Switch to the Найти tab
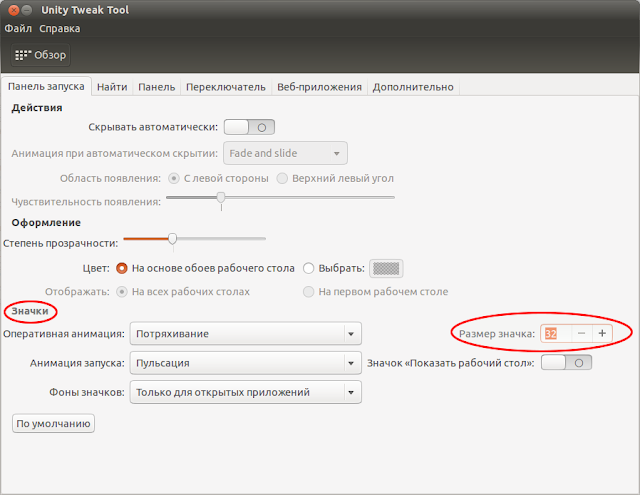 click(x=112, y=87)
